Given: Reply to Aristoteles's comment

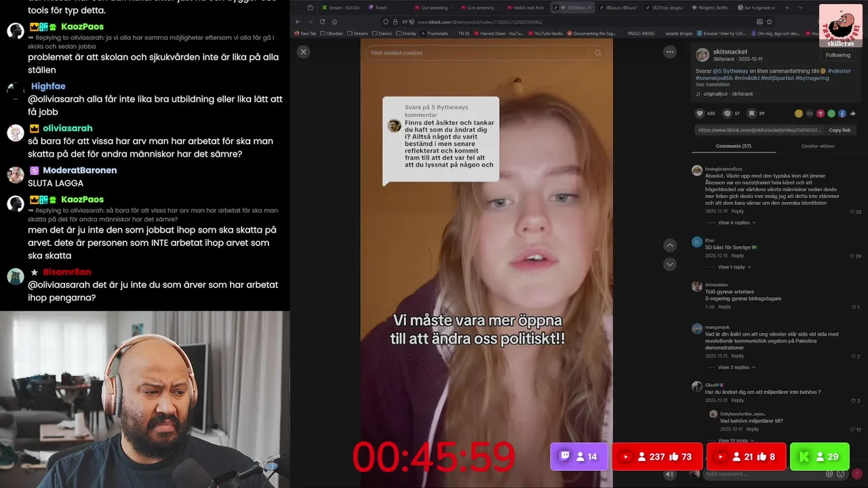Looking at the screenshot, I should 725,307.
